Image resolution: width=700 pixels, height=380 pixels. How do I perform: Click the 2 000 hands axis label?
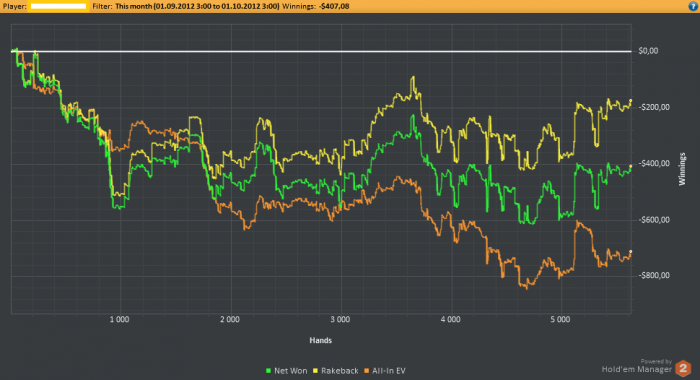coord(229,320)
